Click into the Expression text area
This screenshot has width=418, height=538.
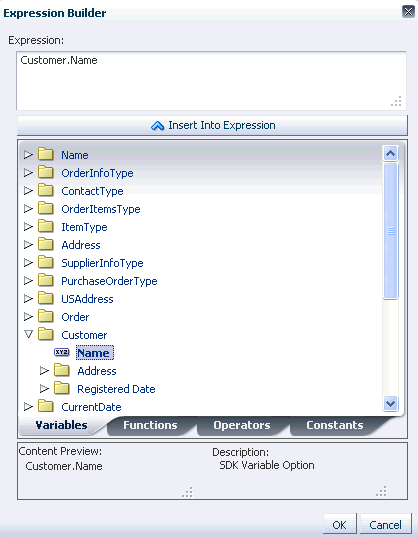coord(211,81)
